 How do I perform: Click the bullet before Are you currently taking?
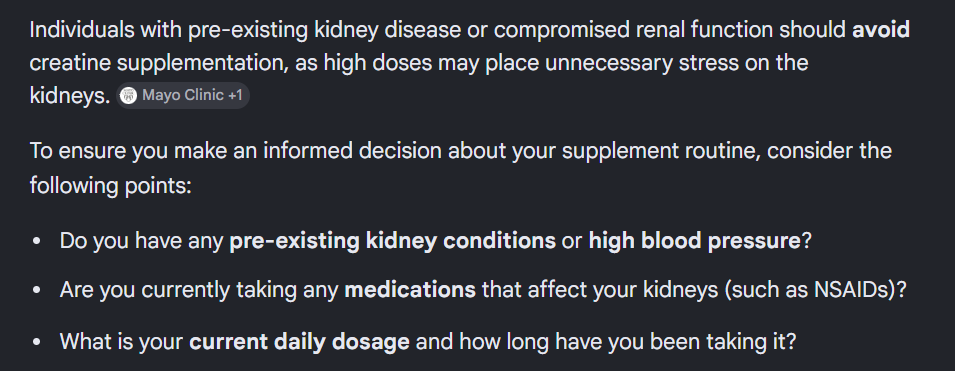[x=37, y=291]
